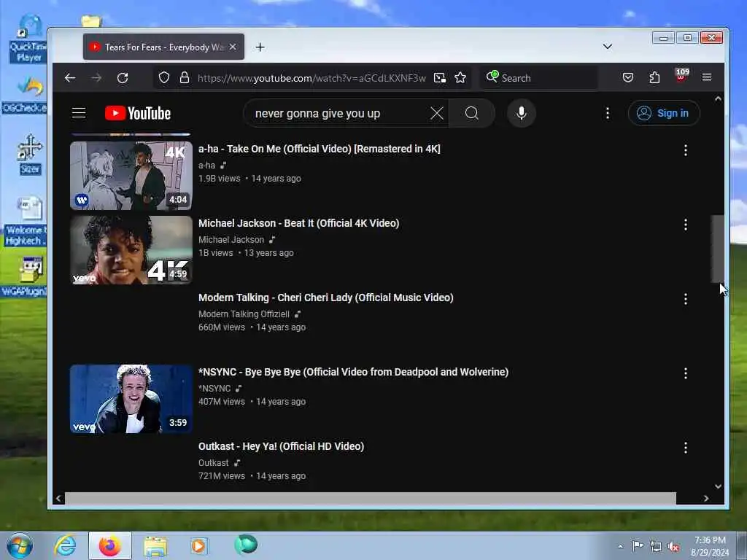The width and height of the screenshot is (747, 560).
Task: Click the Sign in button
Action: click(x=664, y=113)
